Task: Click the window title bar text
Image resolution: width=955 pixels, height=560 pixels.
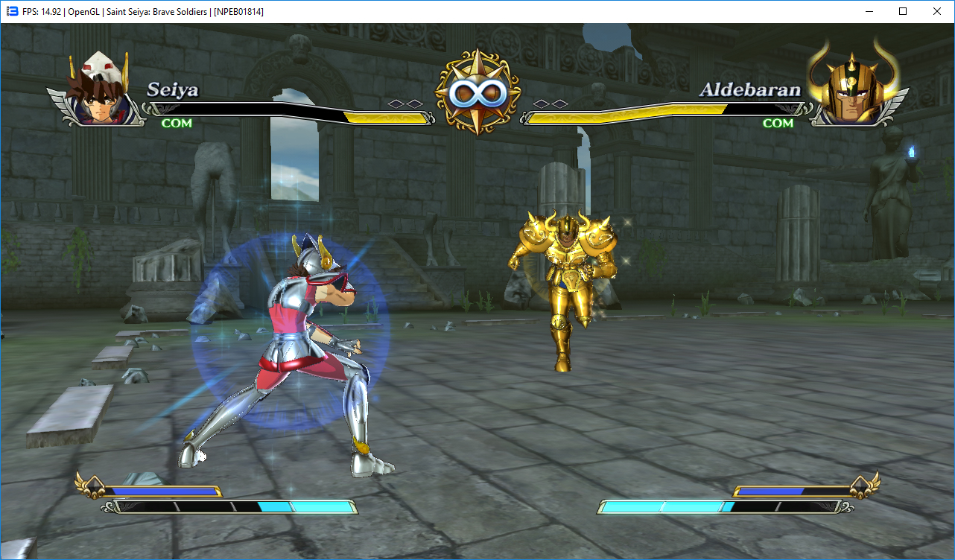Action: click(x=143, y=11)
